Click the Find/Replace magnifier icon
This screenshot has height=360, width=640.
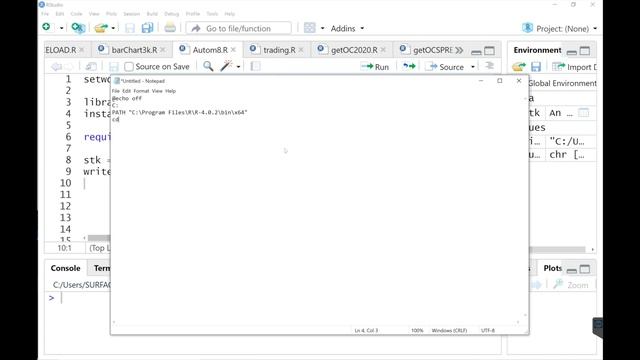(x=208, y=66)
